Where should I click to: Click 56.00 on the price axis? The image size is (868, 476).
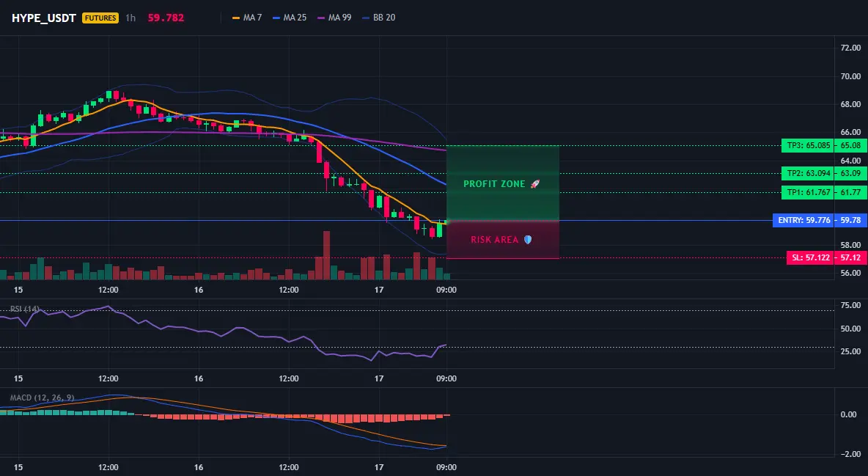click(x=850, y=273)
